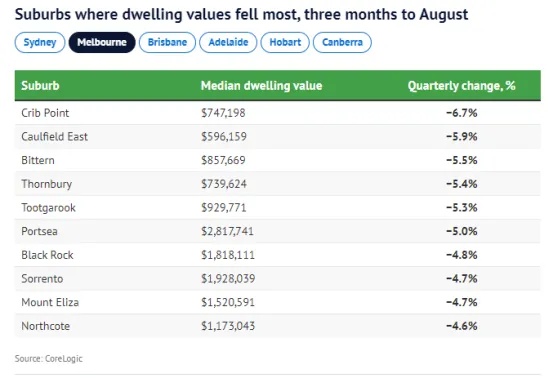Image resolution: width=554 pixels, height=379 pixels.
Task: Select the Caulfield East suburb name
Action: click(x=54, y=137)
